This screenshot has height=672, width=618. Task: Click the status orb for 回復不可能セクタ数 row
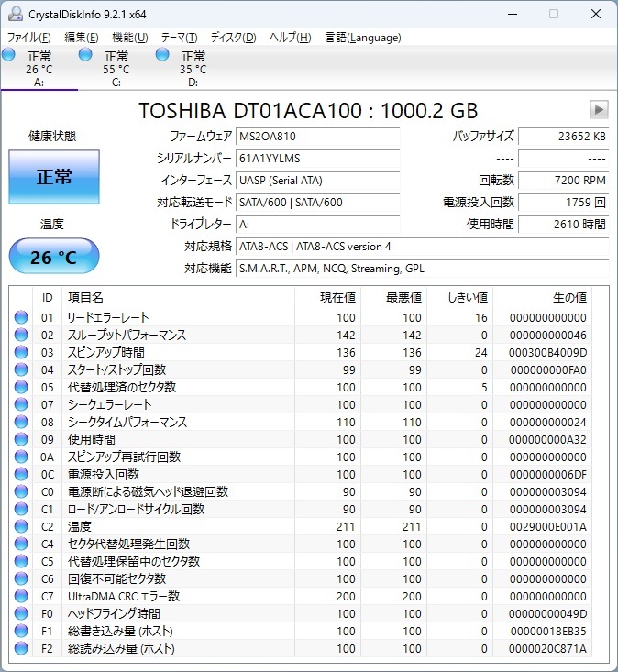(21, 578)
